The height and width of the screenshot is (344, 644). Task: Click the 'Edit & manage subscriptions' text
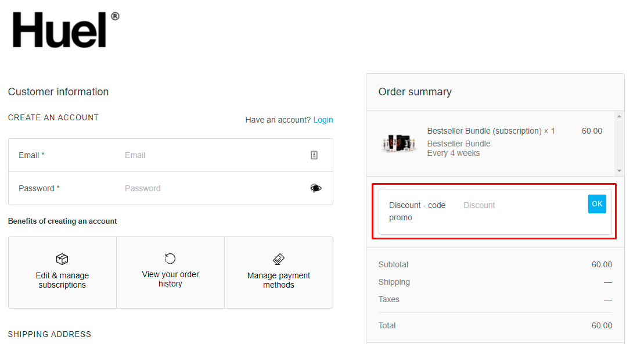(62, 280)
